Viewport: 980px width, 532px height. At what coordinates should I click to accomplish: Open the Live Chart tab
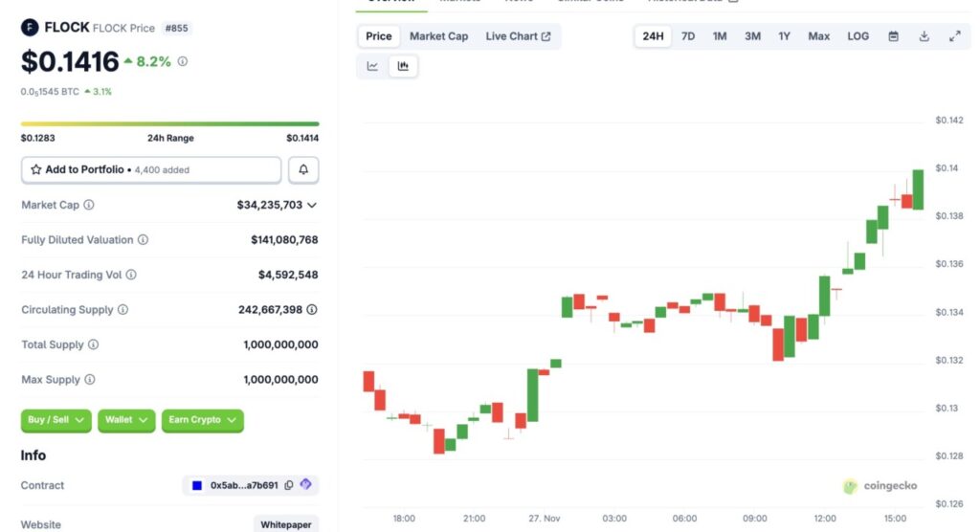[x=518, y=36]
